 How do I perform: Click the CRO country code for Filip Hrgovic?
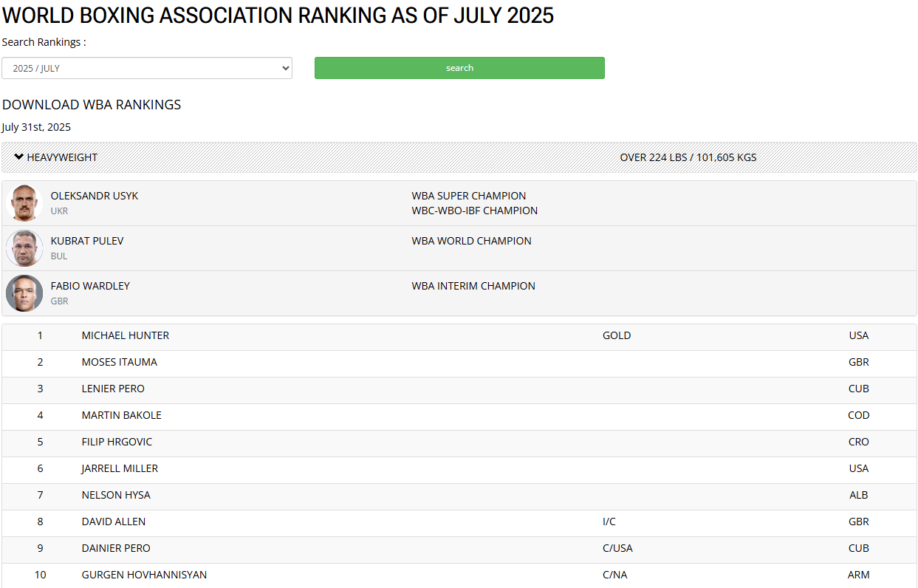point(859,442)
